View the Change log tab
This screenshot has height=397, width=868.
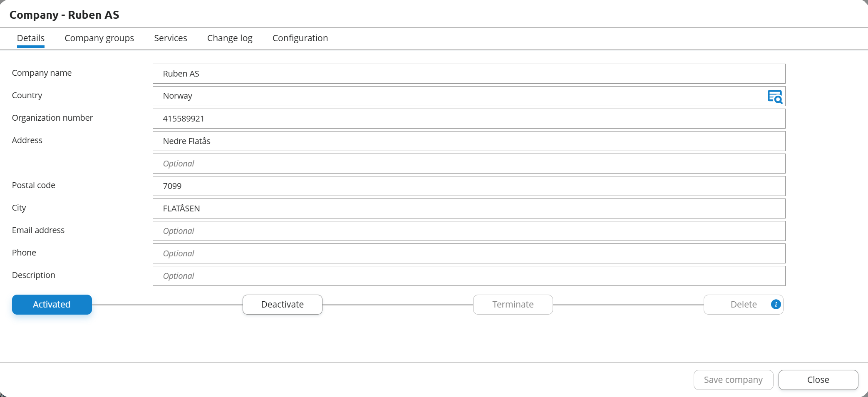pyautogui.click(x=230, y=38)
